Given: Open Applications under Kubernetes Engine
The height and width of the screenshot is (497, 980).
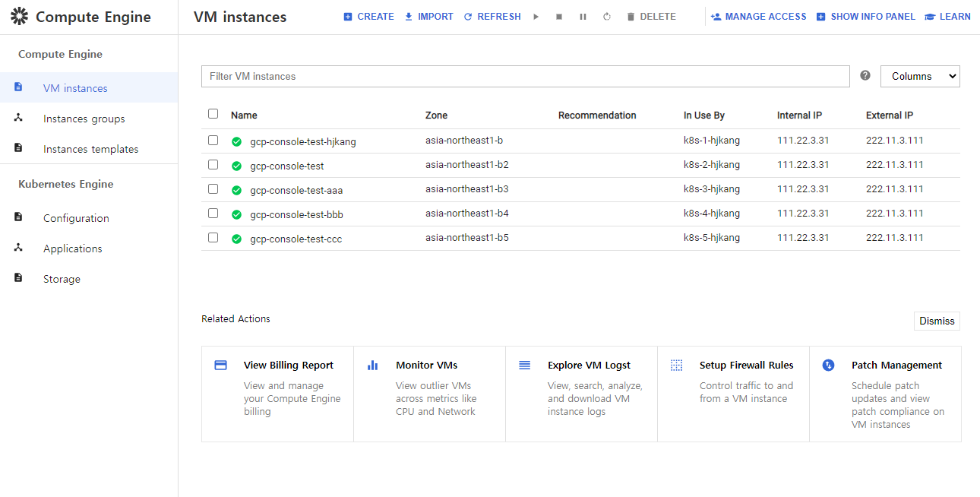Looking at the screenshot, I should tap(89, 248).
